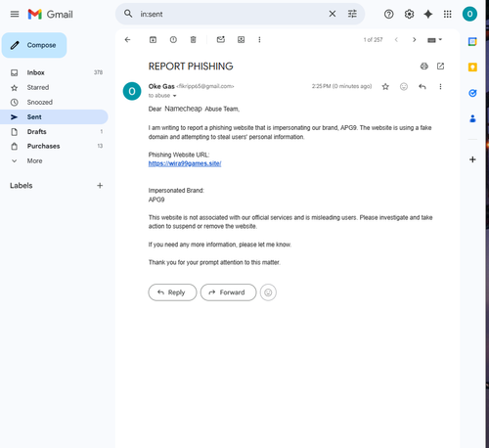Open the Support help icon

(x=388, y=14)
